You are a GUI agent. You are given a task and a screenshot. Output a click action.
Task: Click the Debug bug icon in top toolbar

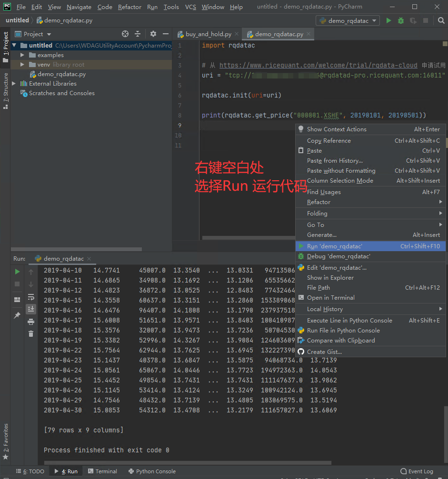point(400,20)
